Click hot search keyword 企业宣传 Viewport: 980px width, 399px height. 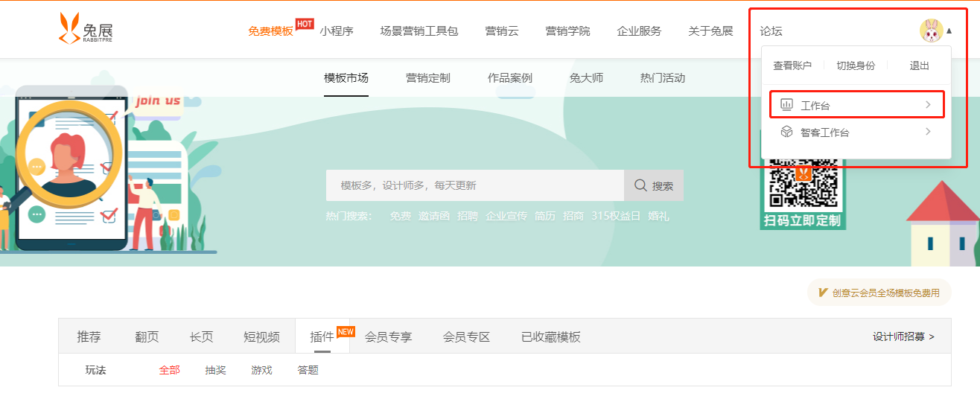point(506,216)
